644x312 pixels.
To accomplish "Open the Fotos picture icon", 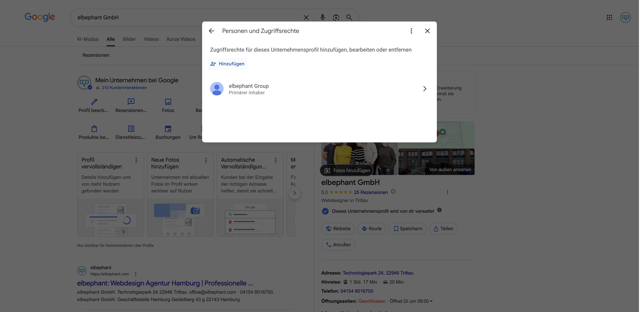I will 168,102.
